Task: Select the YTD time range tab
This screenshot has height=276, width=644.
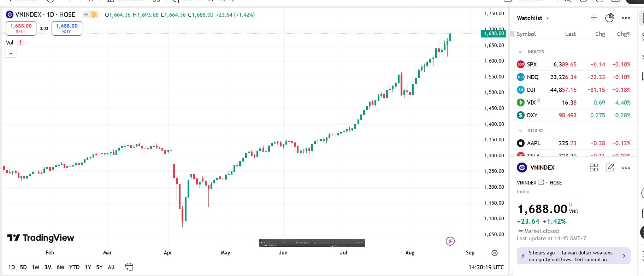Action: (x=74, y=267)
